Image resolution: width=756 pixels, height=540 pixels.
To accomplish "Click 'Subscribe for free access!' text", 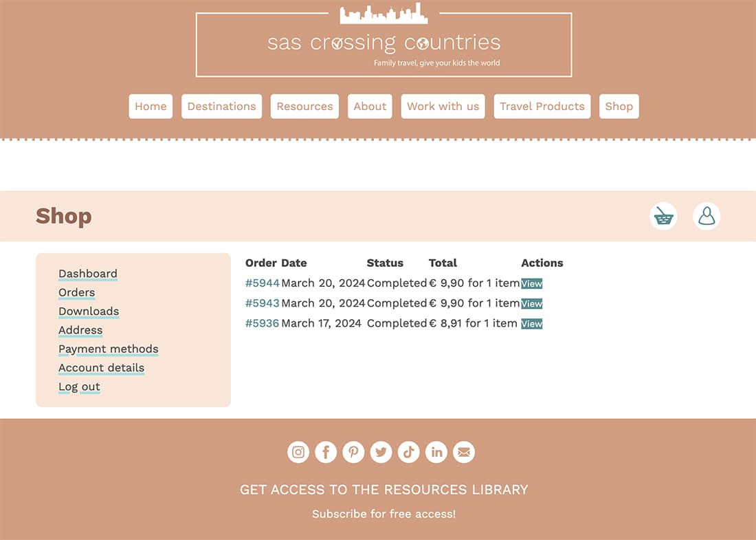I will (383, 514).
